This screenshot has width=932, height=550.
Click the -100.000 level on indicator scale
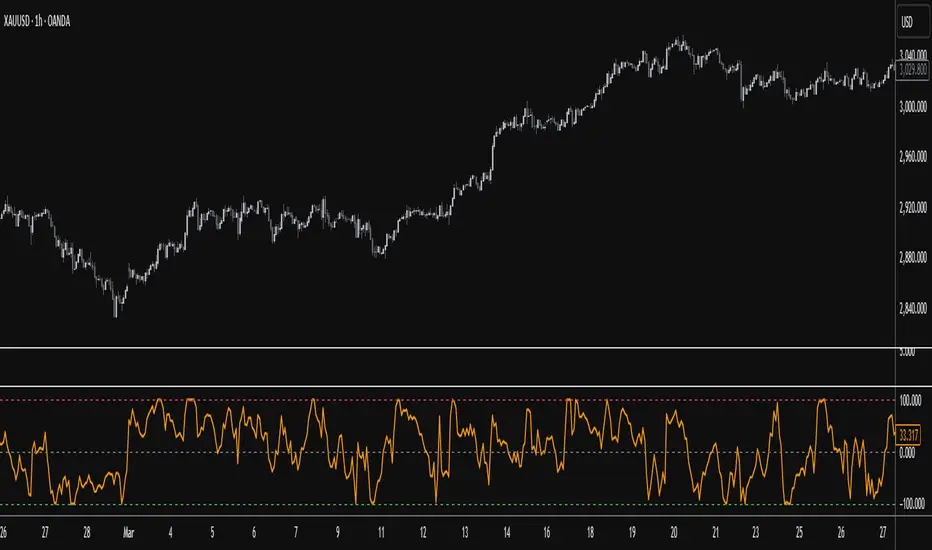click(x=912, y=504)
